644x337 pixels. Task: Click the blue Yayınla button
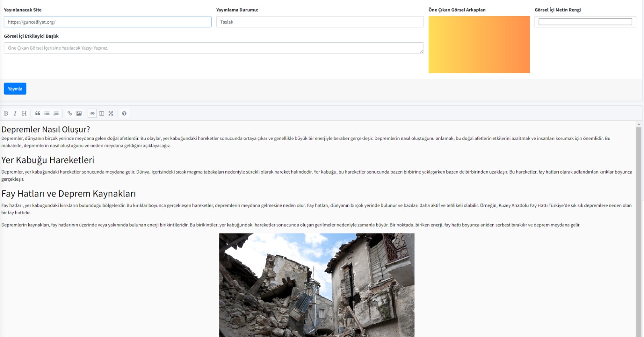pyautogui.click(x=15, y=89)
